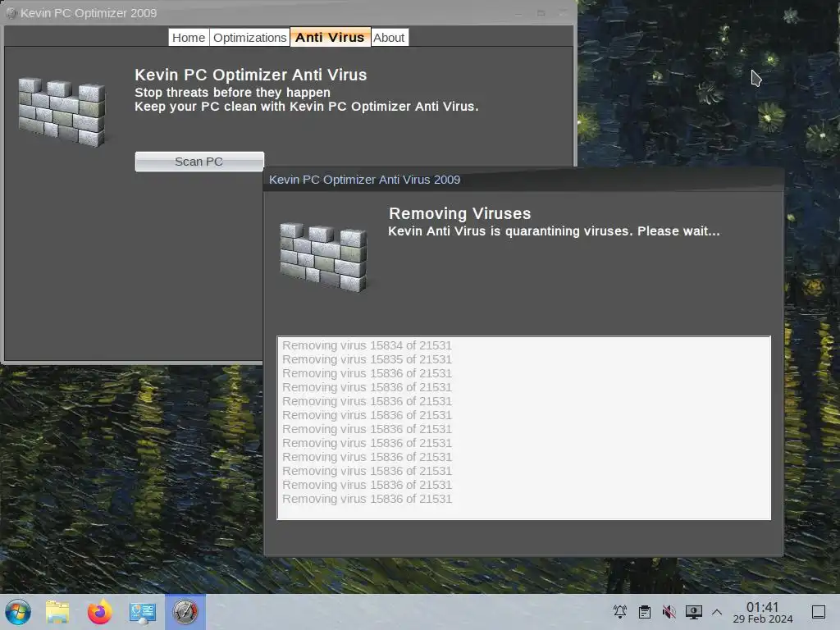This screenshot has height=630, width=840.
Task: Open the file manager from taskbar
Action: pos(57,612)
